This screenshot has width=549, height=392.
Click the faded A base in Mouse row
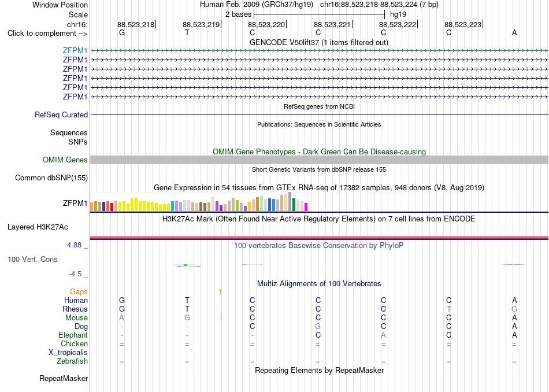coord(122,318)
